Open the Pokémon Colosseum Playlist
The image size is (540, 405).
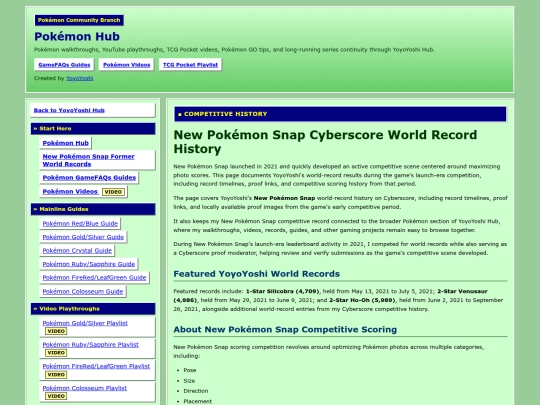85,388
